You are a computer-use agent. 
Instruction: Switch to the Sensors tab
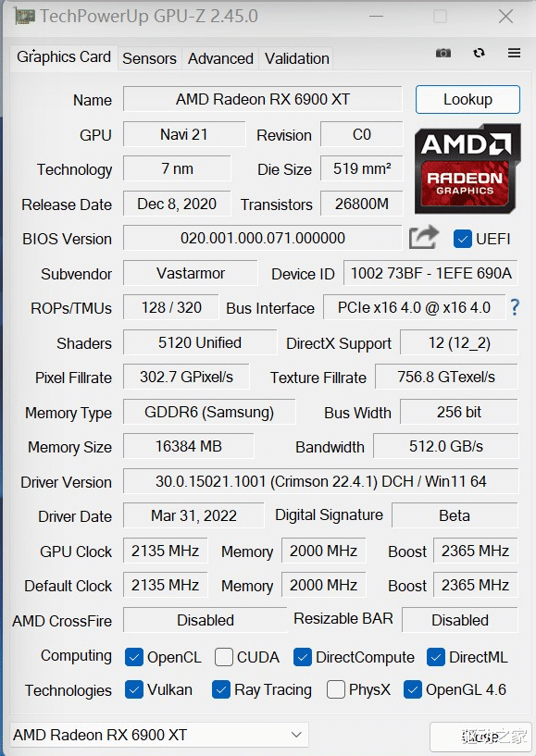pyautogui.click(x=149, y=58)
